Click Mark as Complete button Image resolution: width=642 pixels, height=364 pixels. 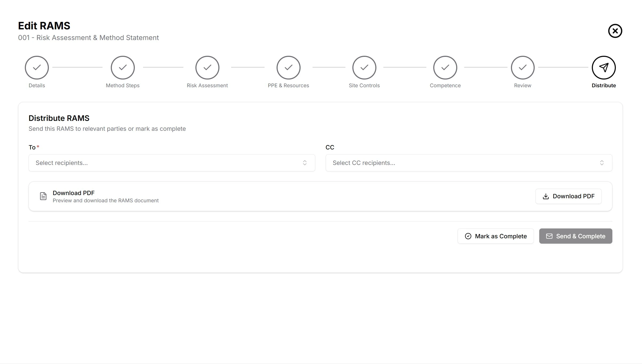point(495,236)
